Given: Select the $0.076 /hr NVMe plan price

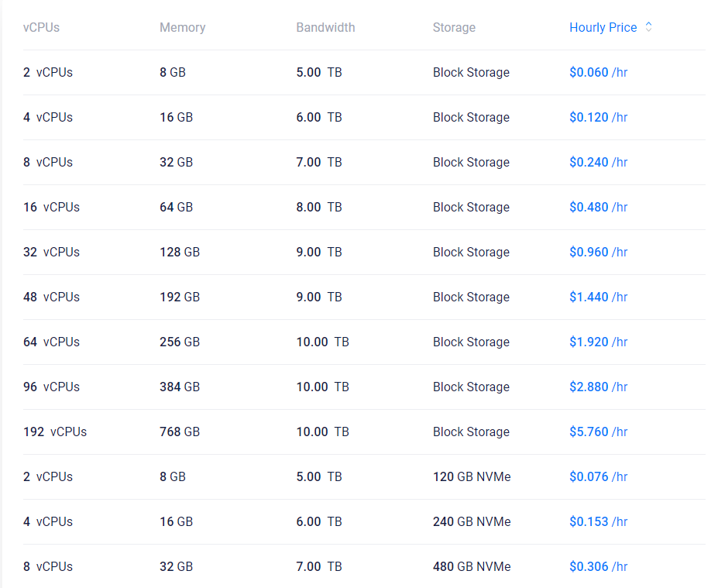Looking at the screenshot, I should [x=598, y=476].
